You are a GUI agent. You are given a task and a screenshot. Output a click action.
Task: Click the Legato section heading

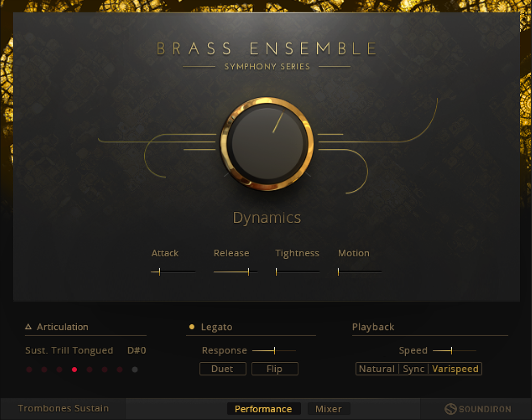[x=217, y=327]
